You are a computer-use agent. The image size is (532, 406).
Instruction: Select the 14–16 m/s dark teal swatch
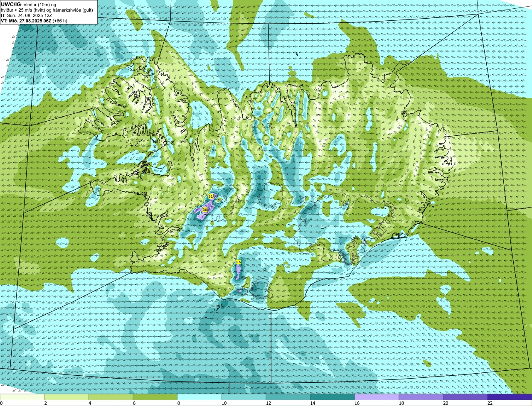[332, 397]
